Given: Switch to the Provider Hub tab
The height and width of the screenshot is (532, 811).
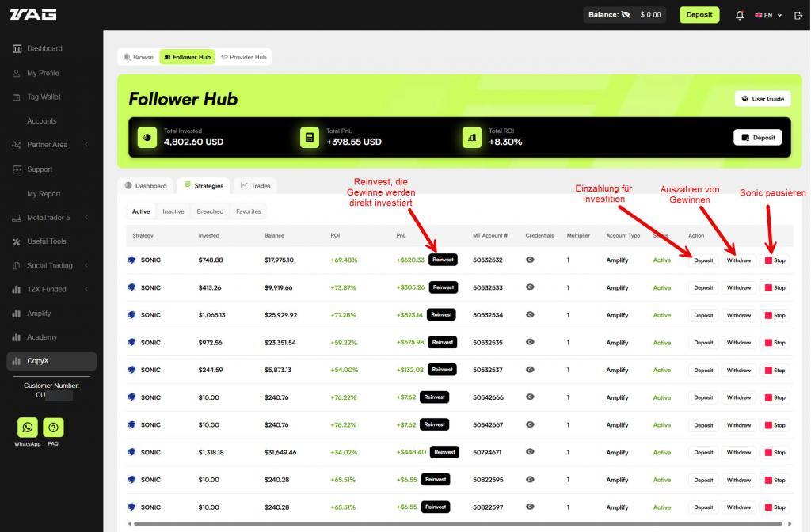Looking at the screenshot, I should tap(244, 57).
